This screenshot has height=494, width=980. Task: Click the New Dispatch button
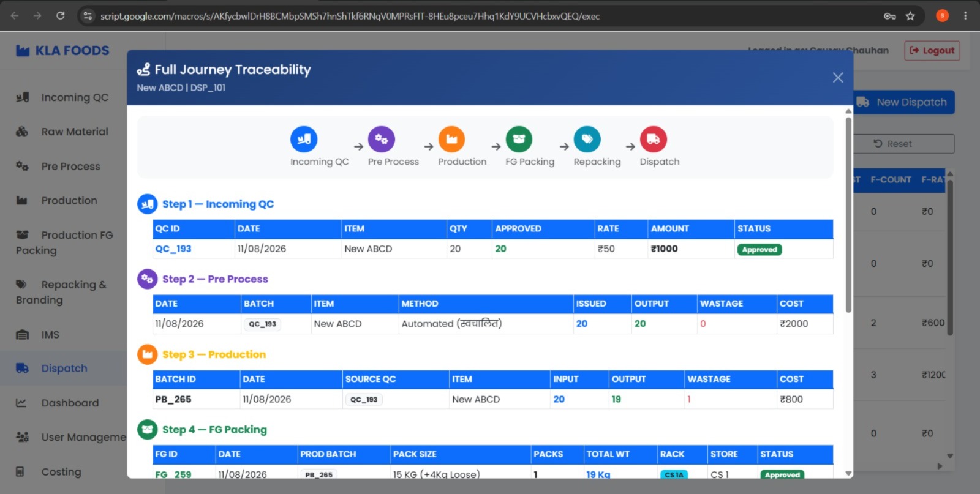click(904, 102)
